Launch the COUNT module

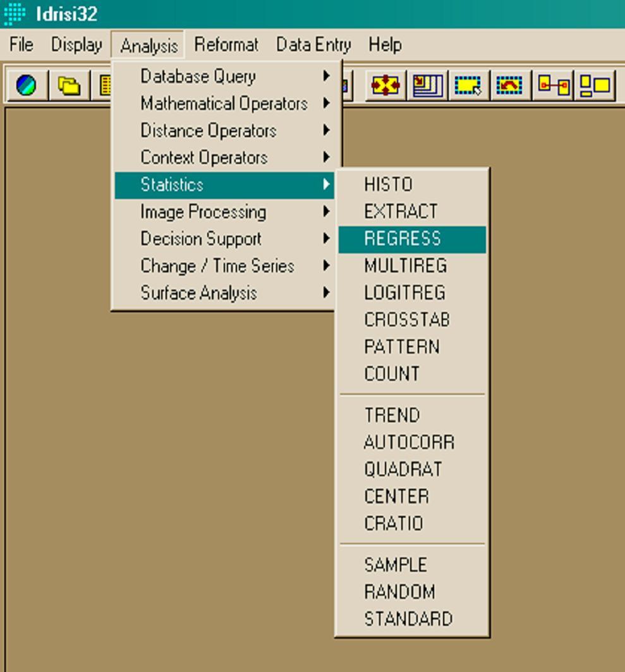click(412, 374)
